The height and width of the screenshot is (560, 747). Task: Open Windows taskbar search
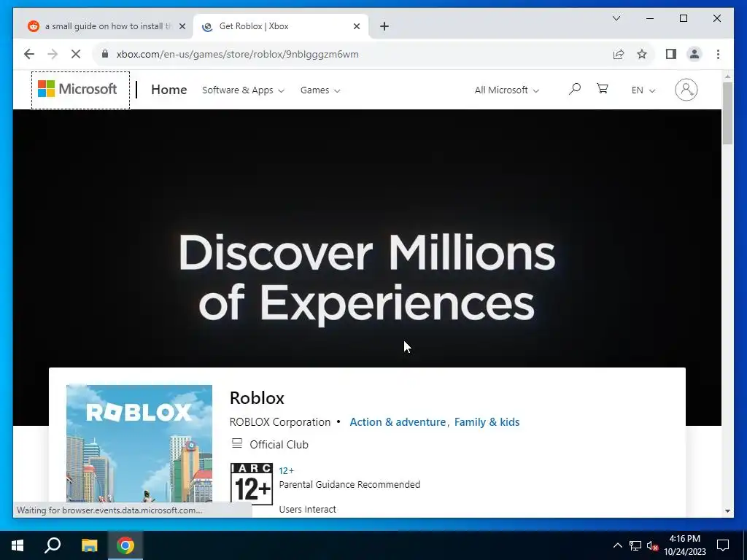pos(53,545)
